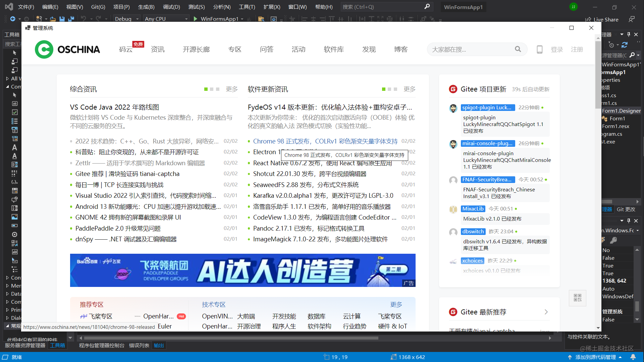Click the Live Share icon in the title bar

(589, 19)
